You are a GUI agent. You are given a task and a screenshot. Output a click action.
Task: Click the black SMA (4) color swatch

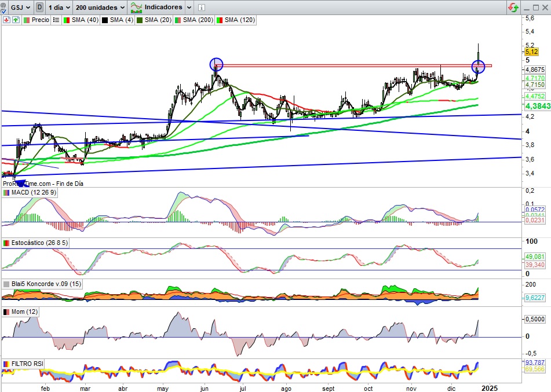pyautogui.click(x=105, y=20)
